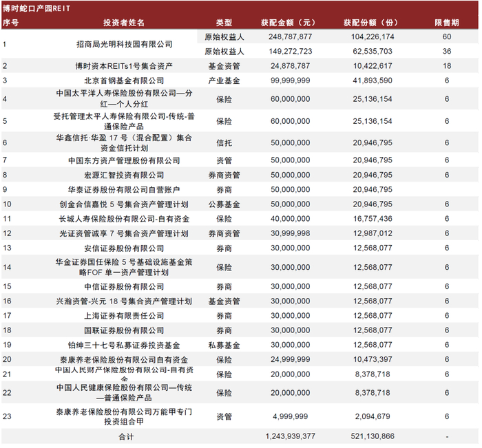Click shares value 104,226,174
Screen dimensions: 482x448
pos(373,37)
